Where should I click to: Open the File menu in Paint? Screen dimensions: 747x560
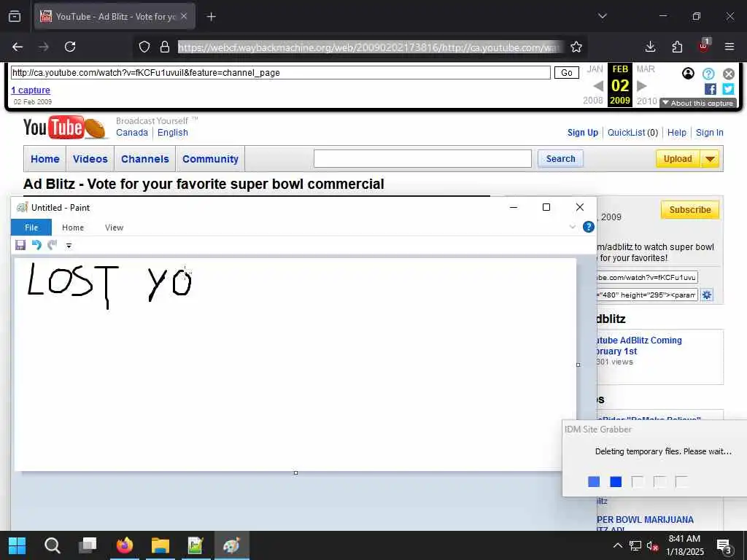[x=31, y=227]
